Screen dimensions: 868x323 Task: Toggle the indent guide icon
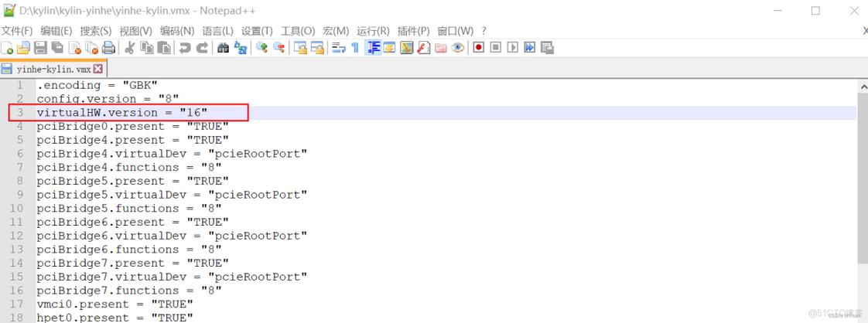[373, 48]
